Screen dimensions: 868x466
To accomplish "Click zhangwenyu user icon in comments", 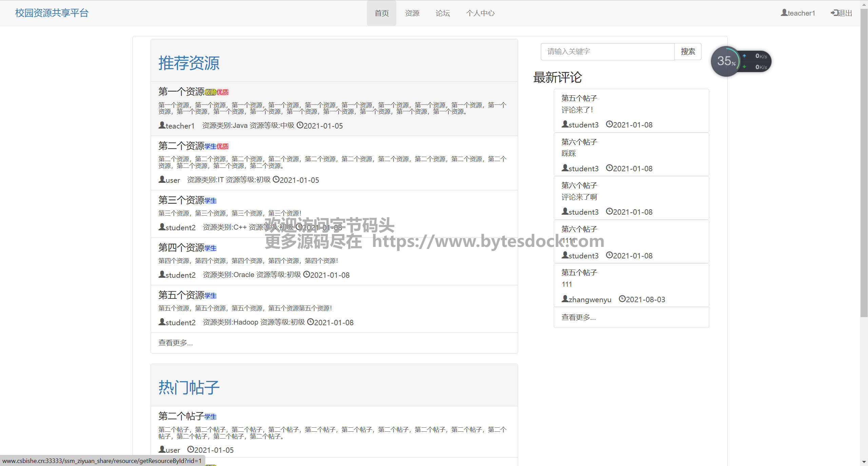I will 565,299.
